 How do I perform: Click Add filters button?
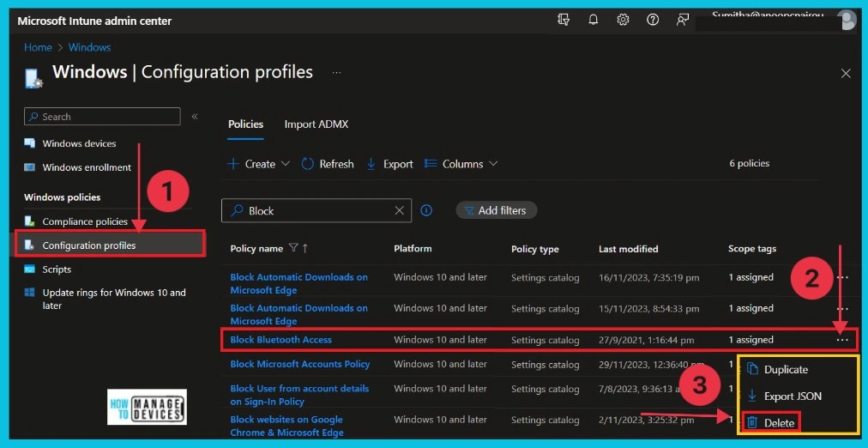tap(496, 210)
